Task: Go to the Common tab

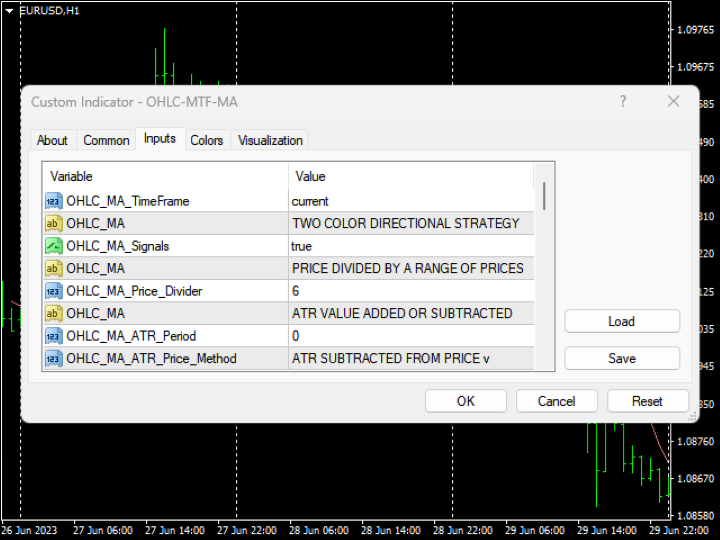Action: [106, 140]
